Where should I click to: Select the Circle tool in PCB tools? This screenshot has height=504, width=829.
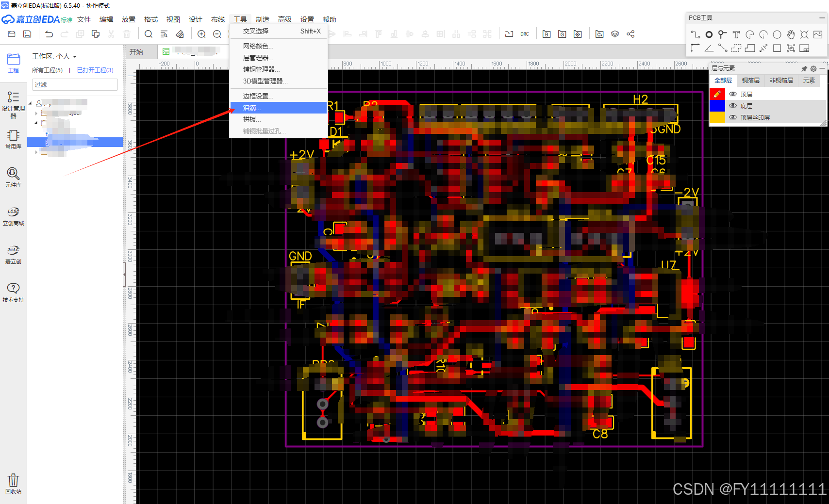[x=777, y=34]
